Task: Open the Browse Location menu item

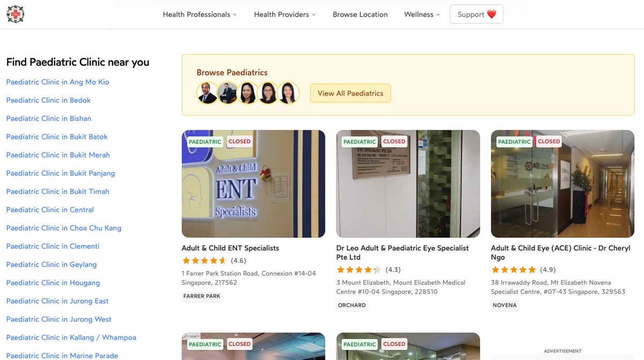Action: click(x=360, y=14)
